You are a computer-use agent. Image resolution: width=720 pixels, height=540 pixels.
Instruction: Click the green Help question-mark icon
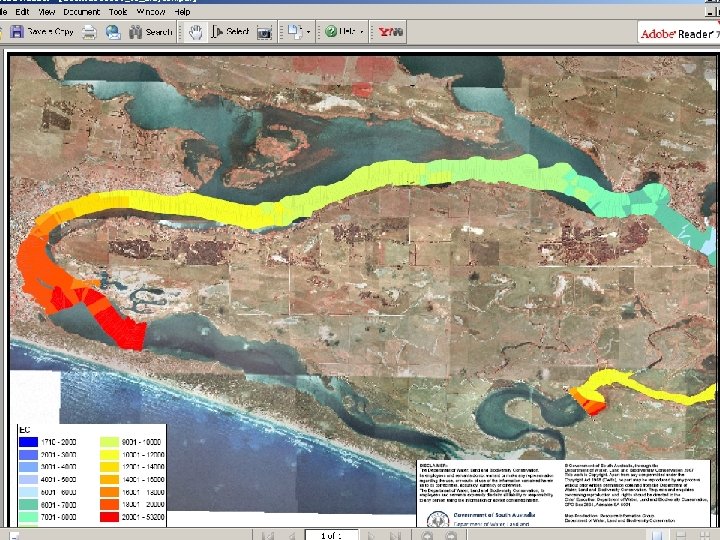pyautogui.click(x=331, y=31)
